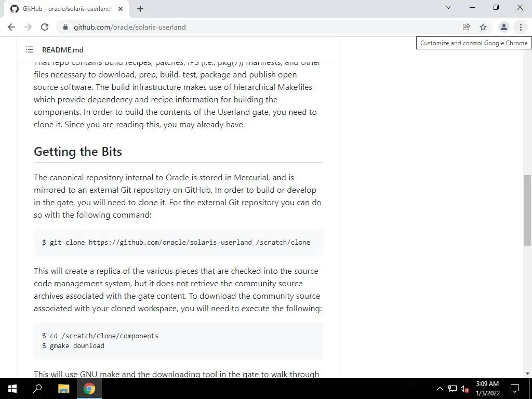532x399 pixels.
Task: Click the 'gmake download' command line
Action: (x=73, y=345)
